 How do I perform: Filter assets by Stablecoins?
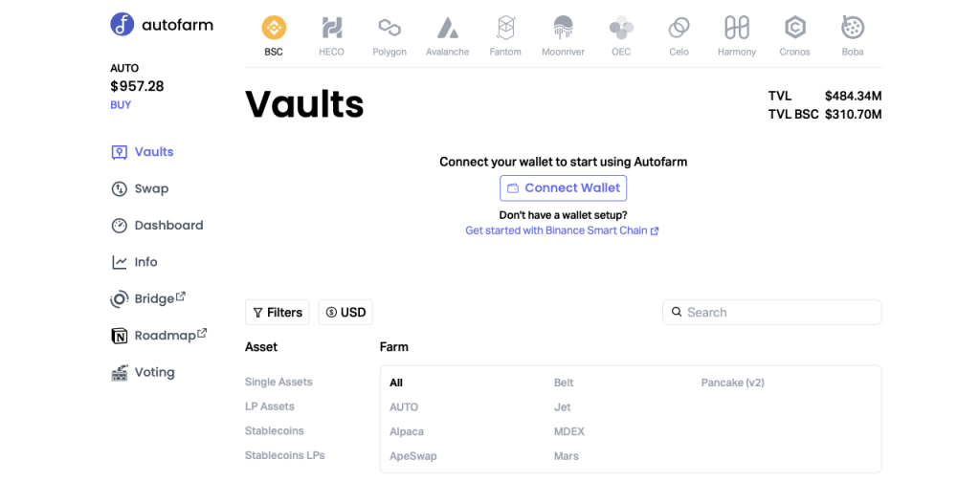(x=275, y=431)
